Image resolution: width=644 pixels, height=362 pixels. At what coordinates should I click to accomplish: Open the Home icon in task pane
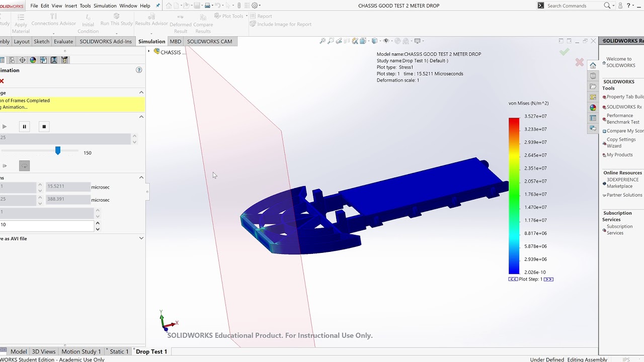(x=593, y=65)
